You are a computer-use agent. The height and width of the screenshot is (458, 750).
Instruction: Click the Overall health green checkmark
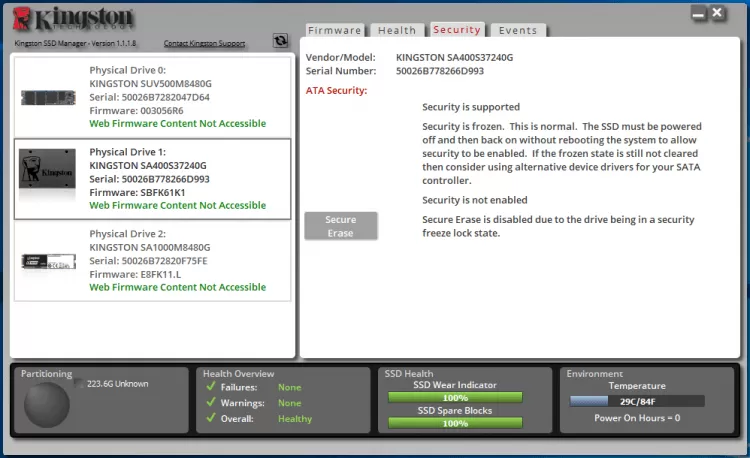[209, 419]
